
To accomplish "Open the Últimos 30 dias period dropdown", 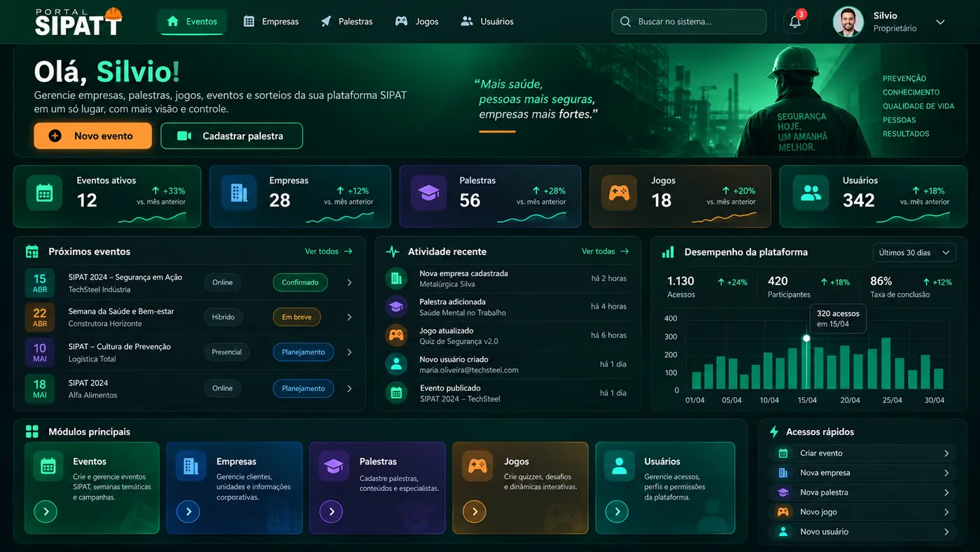I will [x=914, y=252].
